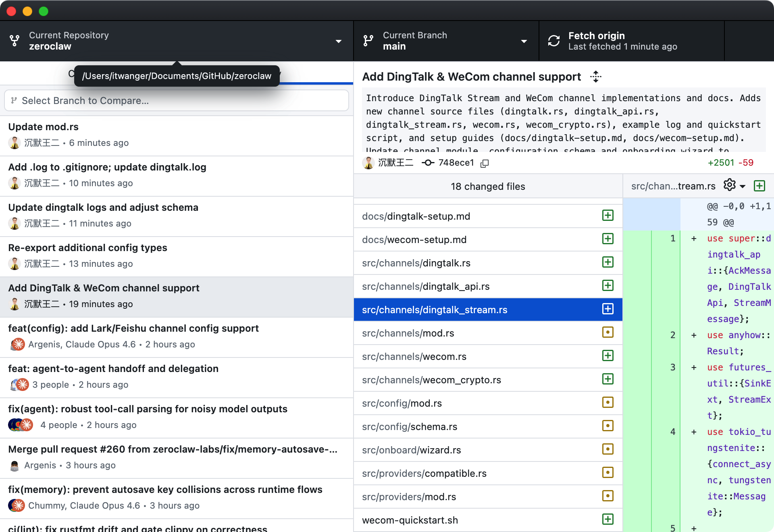Expand the Current Branch main dropdown
Viewport: 774px width, 532px height.
(x=446, y=41)
